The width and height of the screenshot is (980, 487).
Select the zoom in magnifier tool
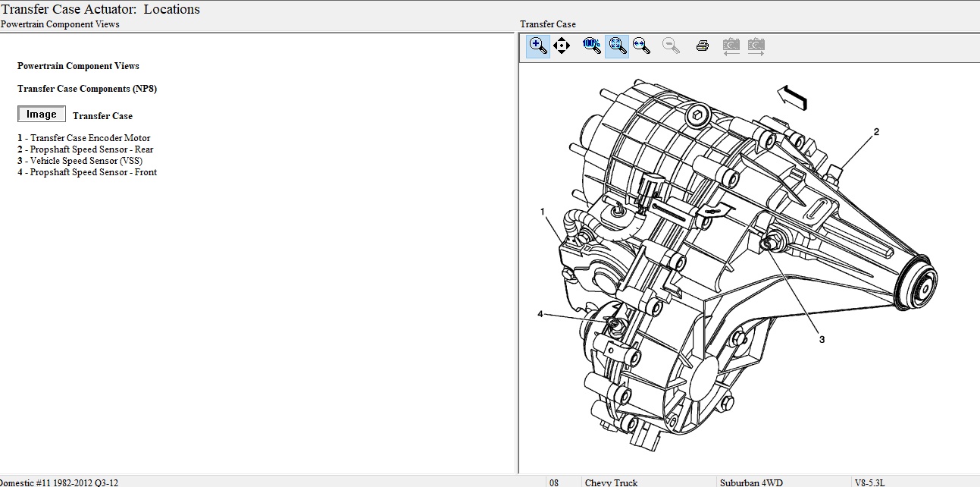coord(538,46)
